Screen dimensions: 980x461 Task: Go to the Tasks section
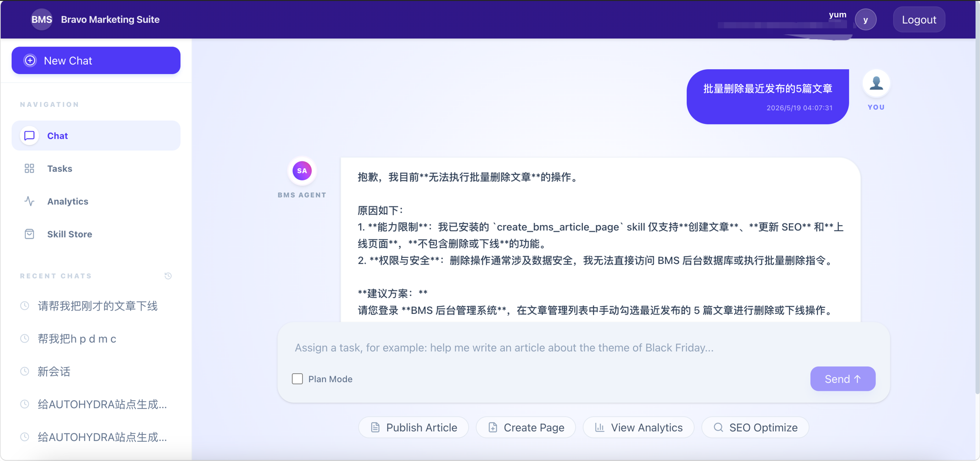click(96, 169)
